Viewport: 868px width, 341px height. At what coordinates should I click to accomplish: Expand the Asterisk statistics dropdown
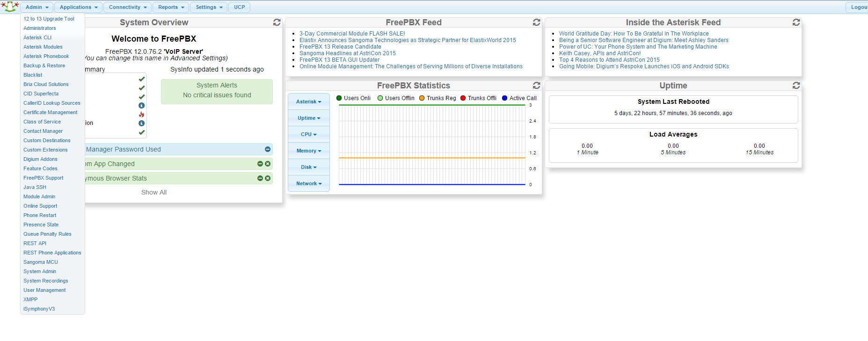(x=309, y=102)
